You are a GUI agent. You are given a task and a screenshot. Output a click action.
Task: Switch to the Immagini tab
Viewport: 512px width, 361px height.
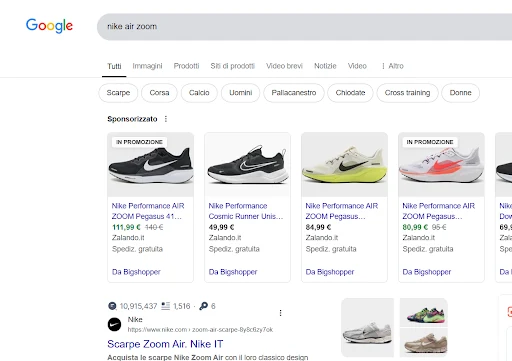(x=147, y=66)
